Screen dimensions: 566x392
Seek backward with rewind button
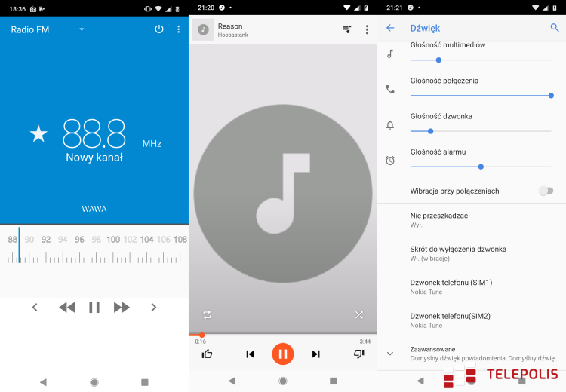[x=66, y=308]
